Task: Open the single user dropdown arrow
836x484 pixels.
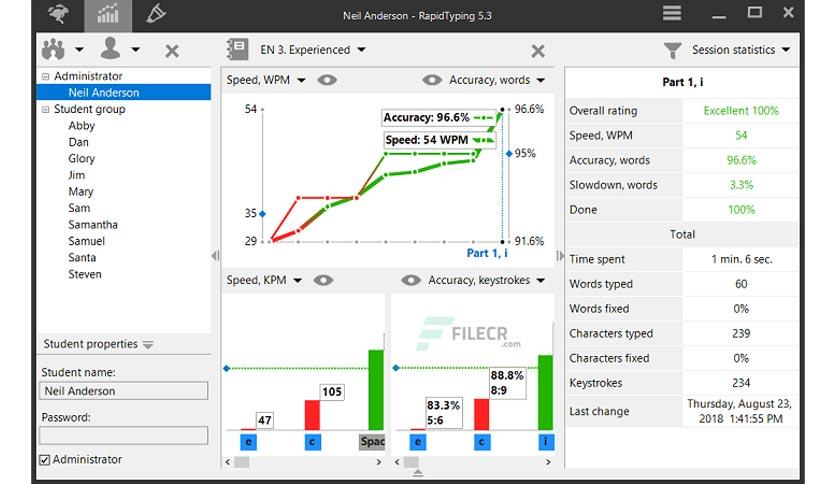Action: coord(135,50)
